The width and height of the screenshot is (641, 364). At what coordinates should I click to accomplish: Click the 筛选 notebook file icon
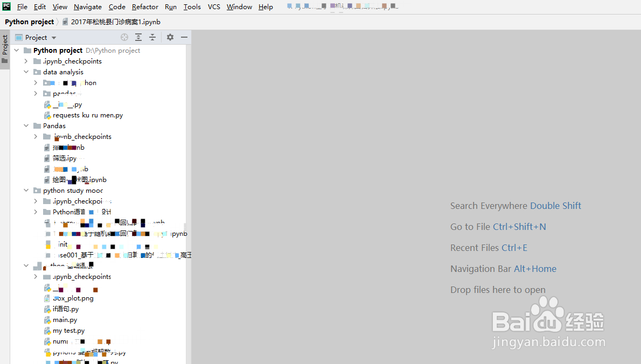[x=47, y=158]
